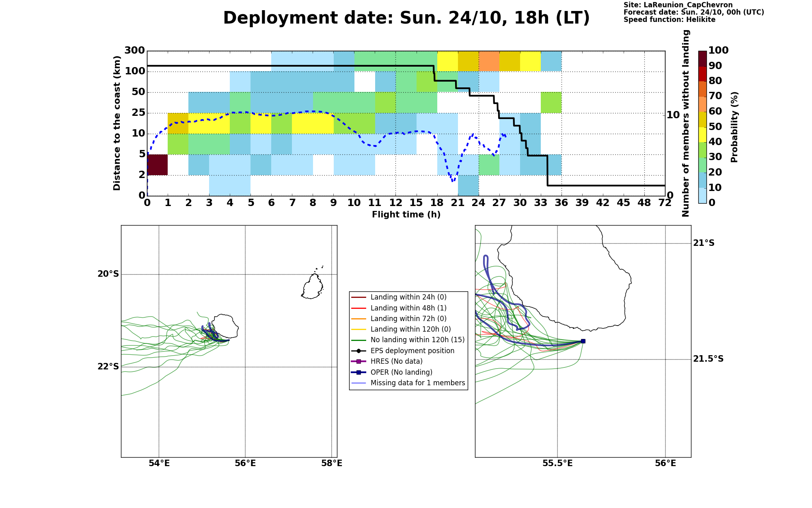Image resolution: width=812 pixels, height=508 pixels.
Task: Select the "Site: LaReunion_CapChevron" text
Action: coord(678,5)
